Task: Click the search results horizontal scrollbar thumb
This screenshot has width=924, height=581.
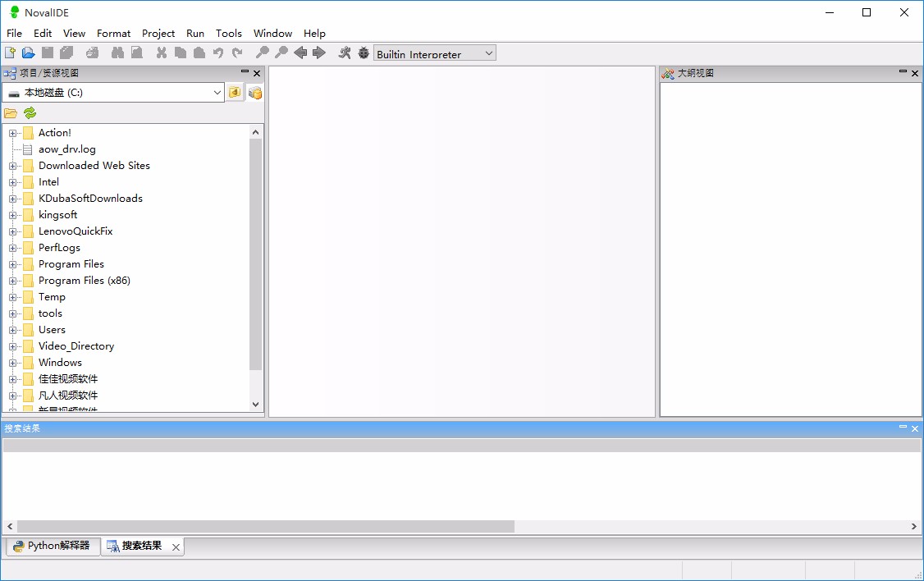Action: pyautogui.click(x=266, y=526)
